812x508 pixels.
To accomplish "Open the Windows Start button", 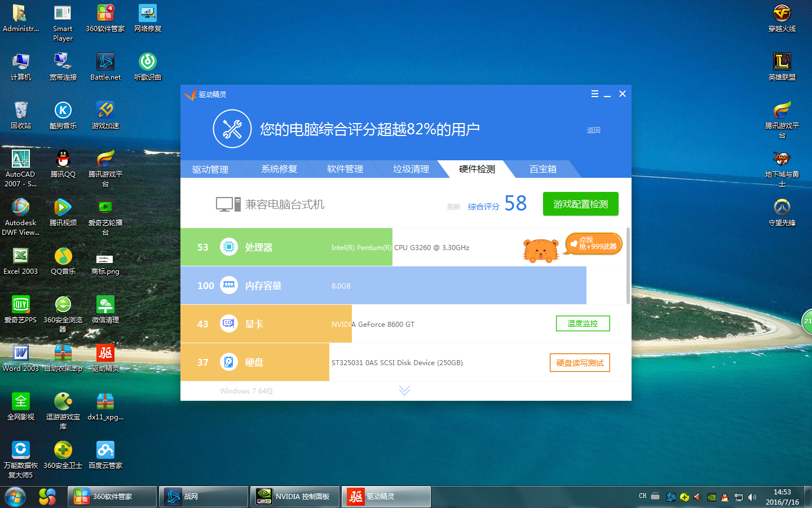I will point(15,497).
